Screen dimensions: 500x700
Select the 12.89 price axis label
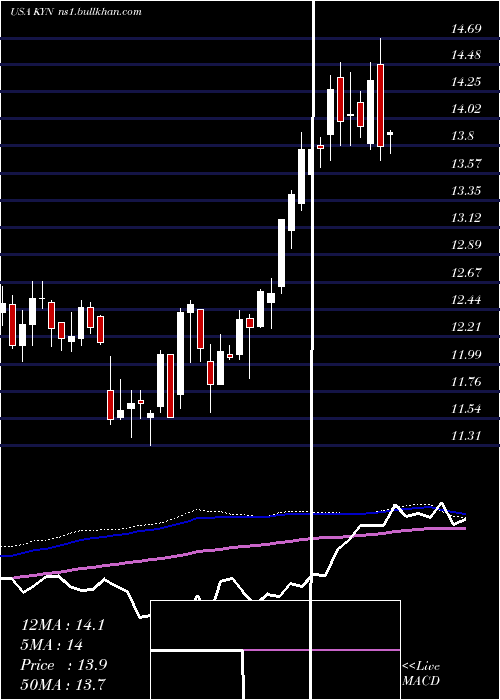(466, 245)
